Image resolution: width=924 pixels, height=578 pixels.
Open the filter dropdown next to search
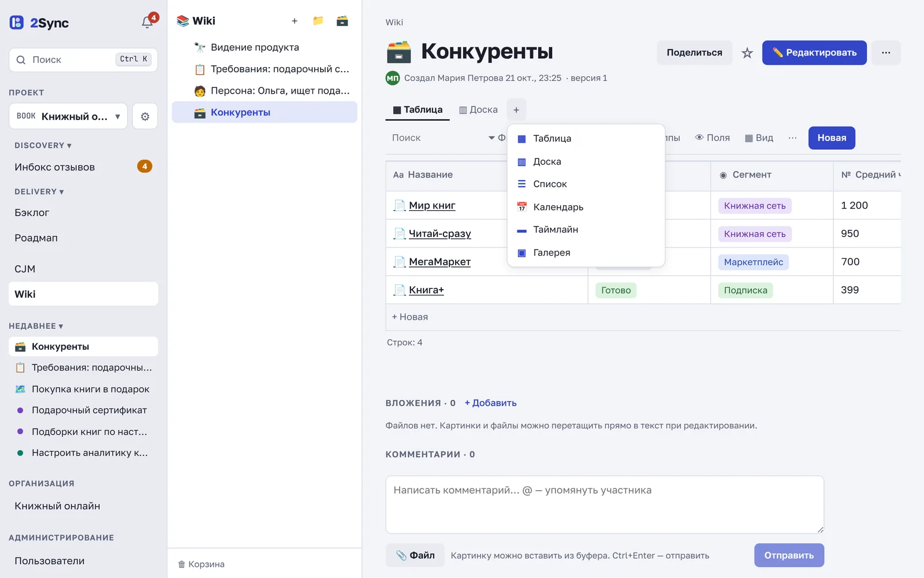click(497, 138)
